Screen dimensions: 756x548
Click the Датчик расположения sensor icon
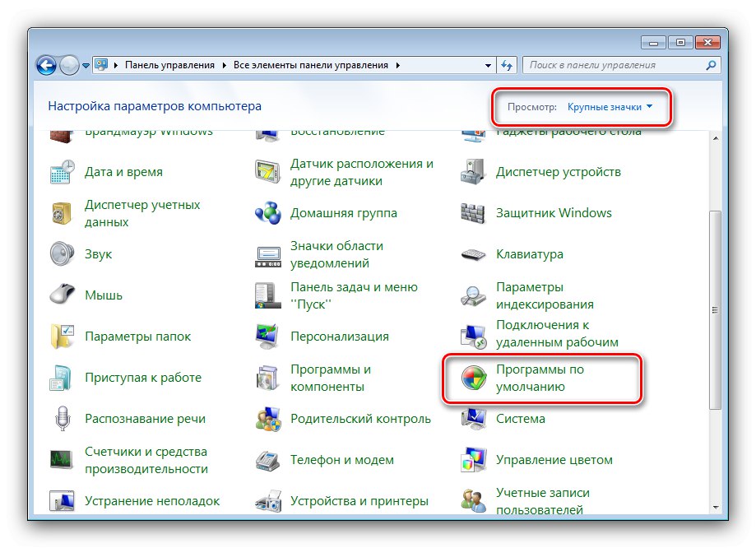(267, 172)
